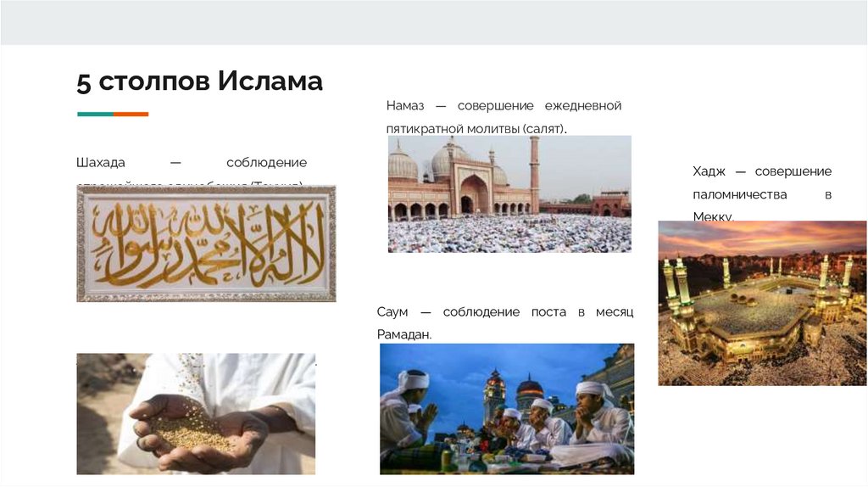Viewport: 868px width, 487px height.
Task: Click the red minaret in mosque photo
Action: [x=534, y=175]
